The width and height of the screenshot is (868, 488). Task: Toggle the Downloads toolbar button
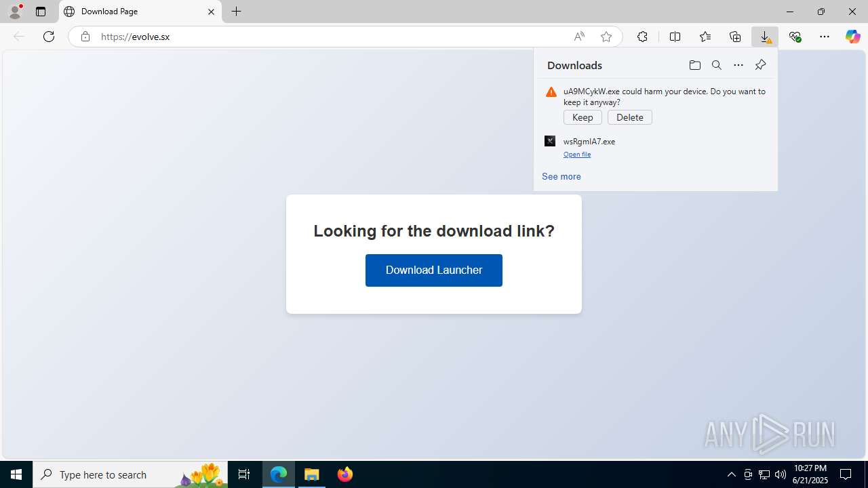point(765,37)
